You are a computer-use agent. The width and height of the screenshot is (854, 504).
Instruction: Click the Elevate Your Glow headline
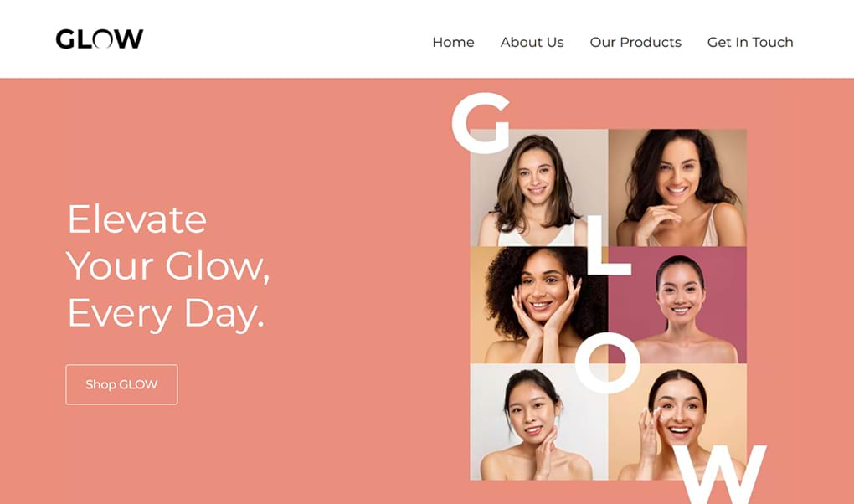[167, 266]
